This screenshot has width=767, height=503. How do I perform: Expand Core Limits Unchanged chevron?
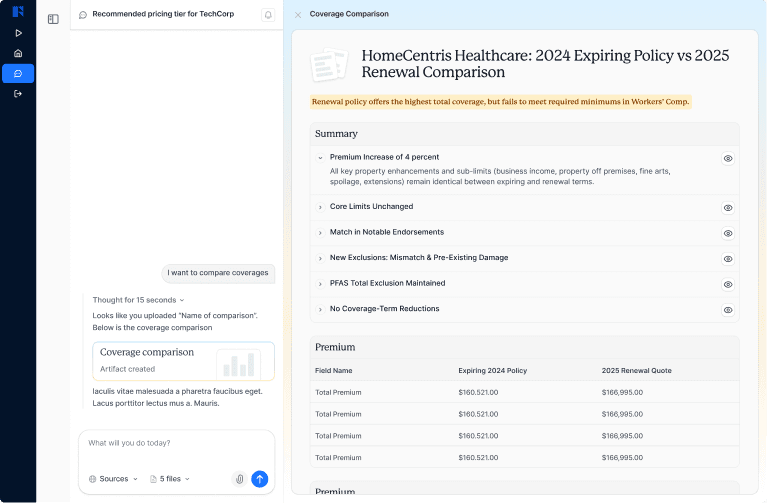(x=320, y=207)
